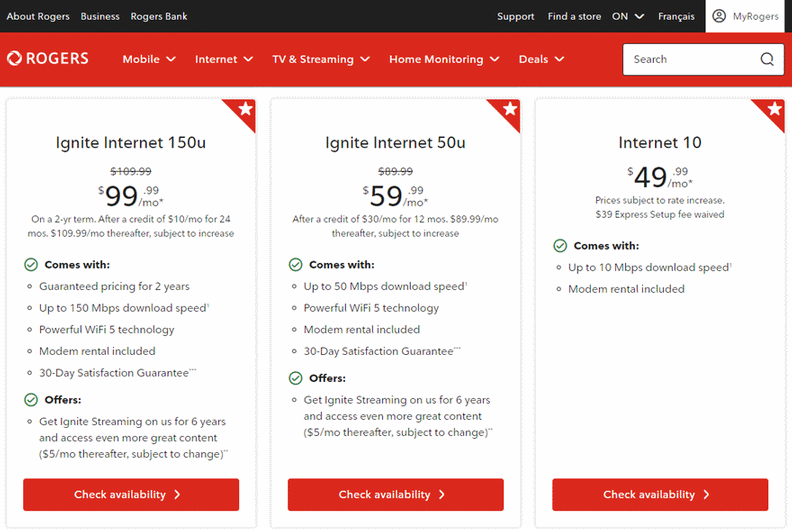This screenshot has height=529, width=792.
Task: Click 'Powerful WiFi 5 technology' on Ignite 150u
Action: (107, 330)
